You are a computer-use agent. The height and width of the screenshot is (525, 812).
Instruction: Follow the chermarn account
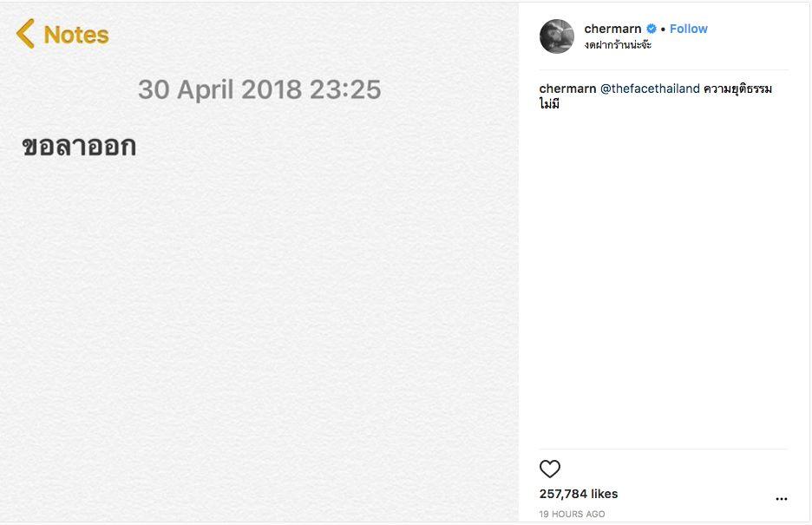(689, 29)
